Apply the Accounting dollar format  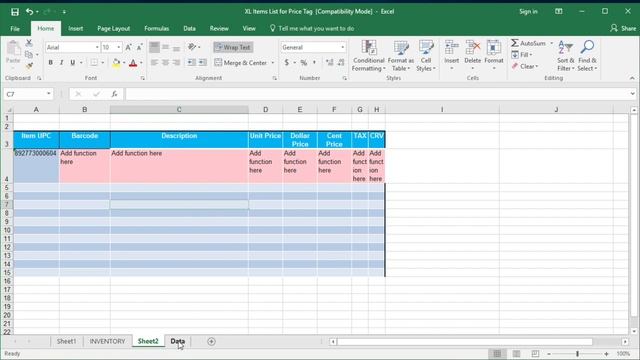click(x=287, y=62)
